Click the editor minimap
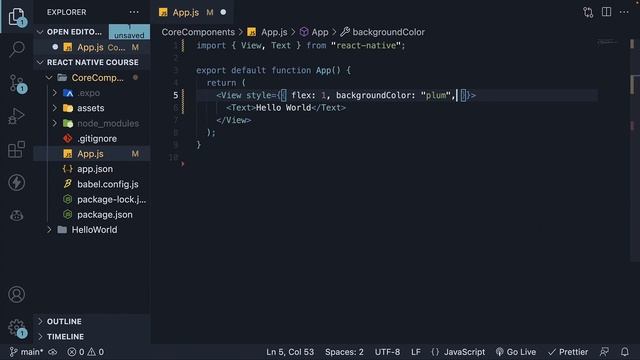 click(x=607, y=42)
